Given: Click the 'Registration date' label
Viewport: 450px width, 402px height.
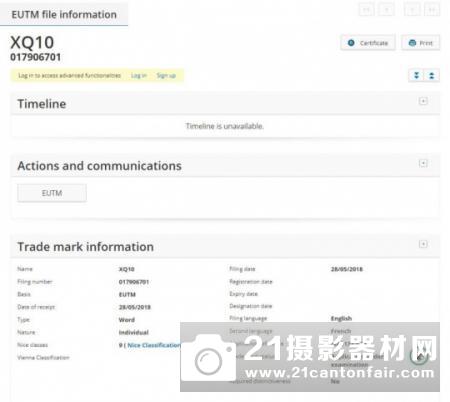Looking at the screenshot, I should coord(251,282).
